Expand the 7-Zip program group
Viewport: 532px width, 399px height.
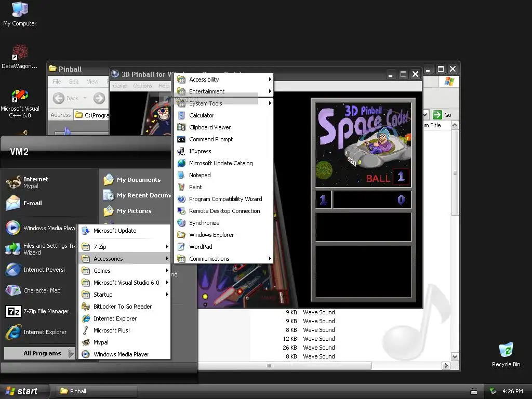tap(125, 247)
